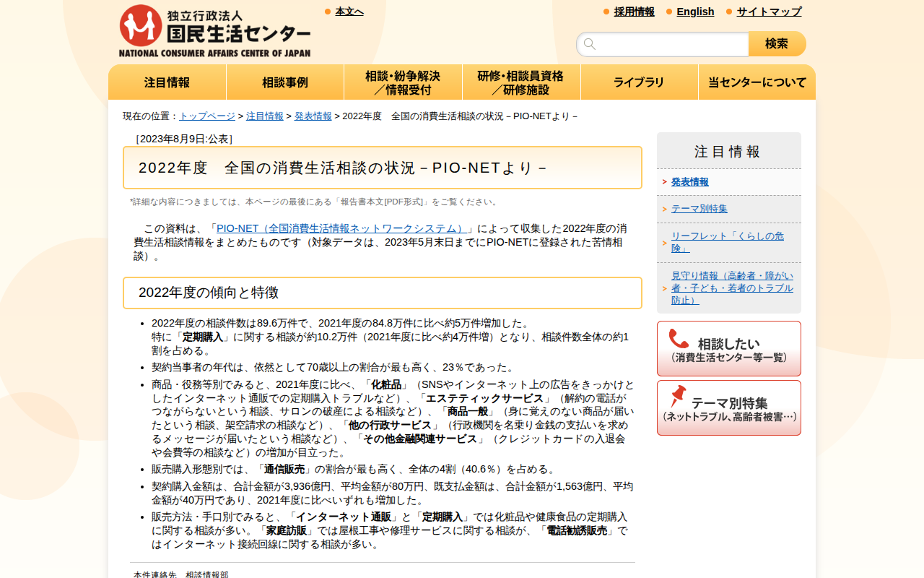The width and height of the screenshot is (924, 578).
Task: Click the publication date ［2023年8月9日:公表］
Action: 184,139
